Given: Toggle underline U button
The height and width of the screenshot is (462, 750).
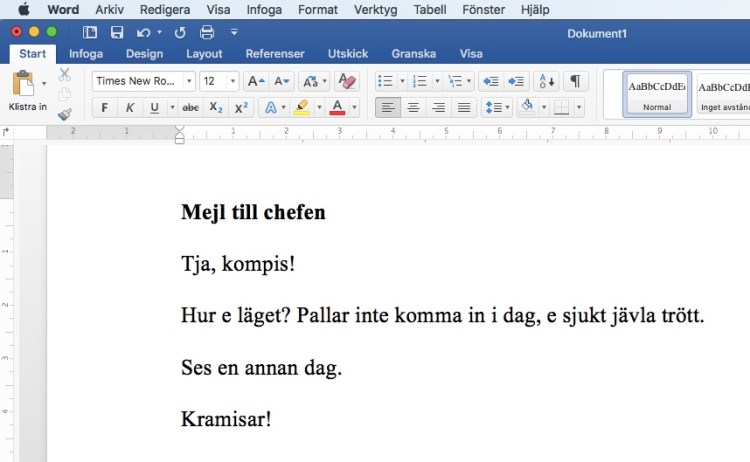Looking at the screenshot, I should (x=154, y=108).
